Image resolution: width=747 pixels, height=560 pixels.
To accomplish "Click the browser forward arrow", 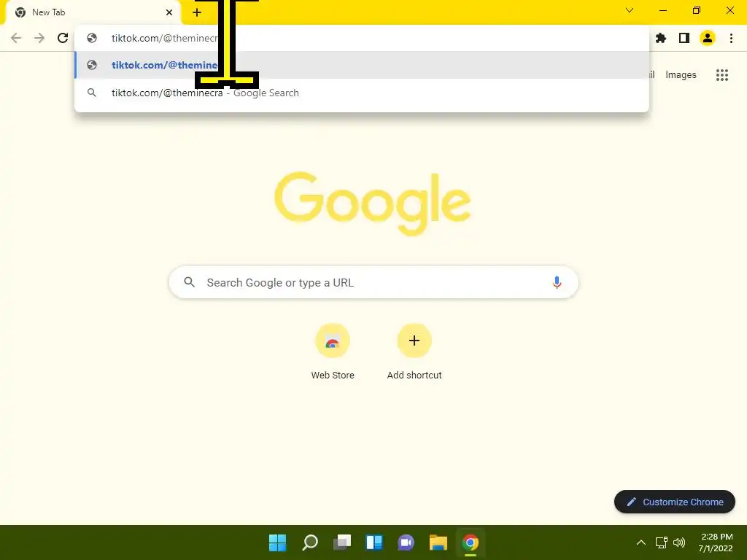I will click(39, 38).
